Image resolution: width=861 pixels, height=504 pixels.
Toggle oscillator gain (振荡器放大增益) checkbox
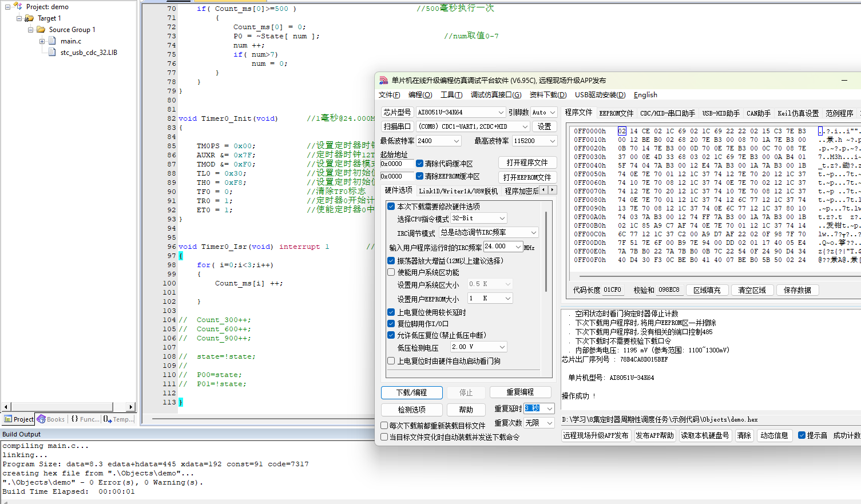[391, 261]
